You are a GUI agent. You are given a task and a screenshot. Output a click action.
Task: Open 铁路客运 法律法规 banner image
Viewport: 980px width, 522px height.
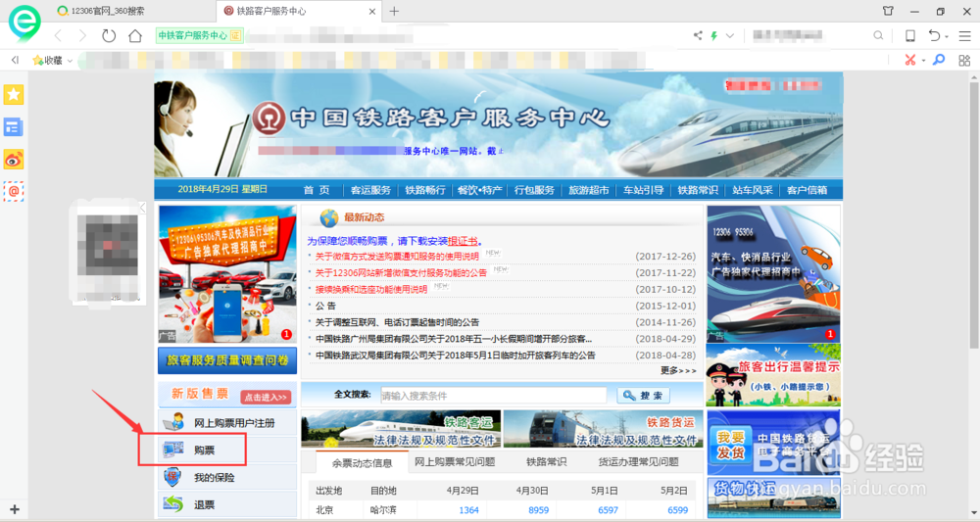click(401, 428)
